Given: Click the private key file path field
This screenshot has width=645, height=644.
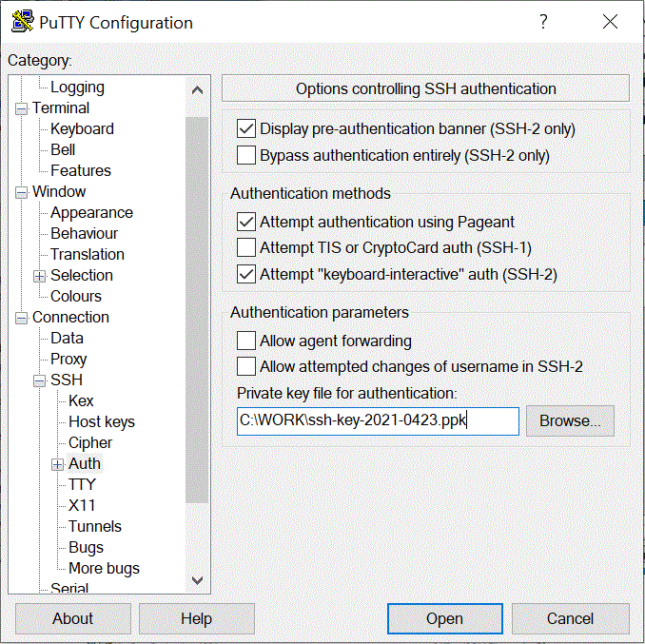Looking at the screenshot, I should (378, 420).
